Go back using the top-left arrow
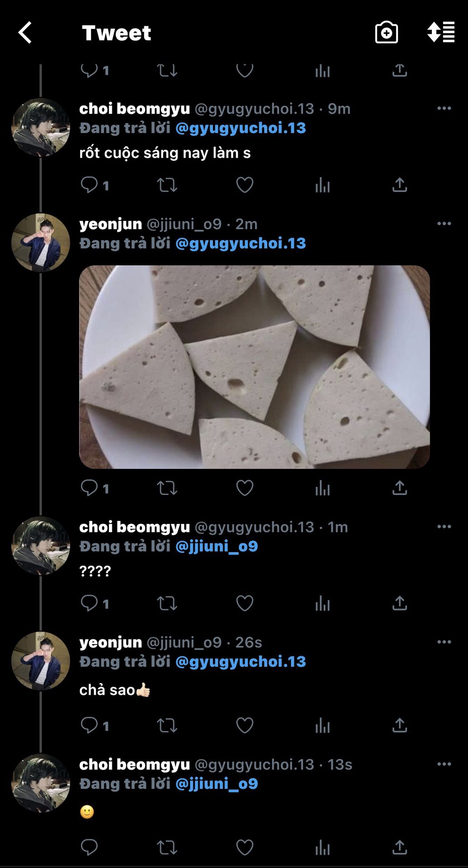The height and width of the screenshot is (868, 468). (25, 33)
